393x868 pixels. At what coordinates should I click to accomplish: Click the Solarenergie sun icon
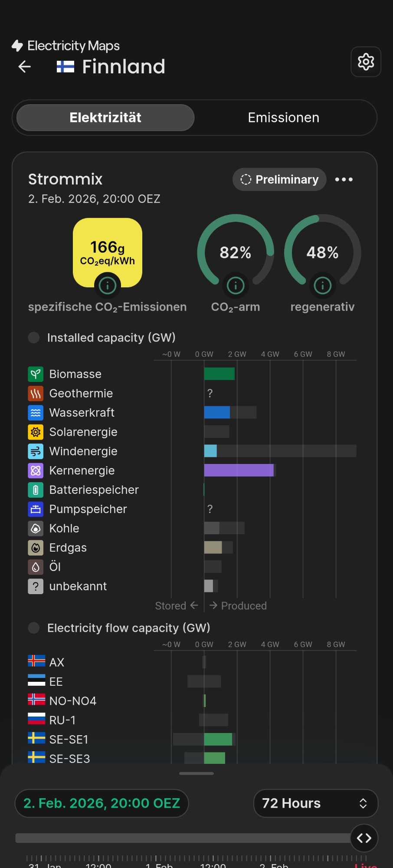(36, 432)
